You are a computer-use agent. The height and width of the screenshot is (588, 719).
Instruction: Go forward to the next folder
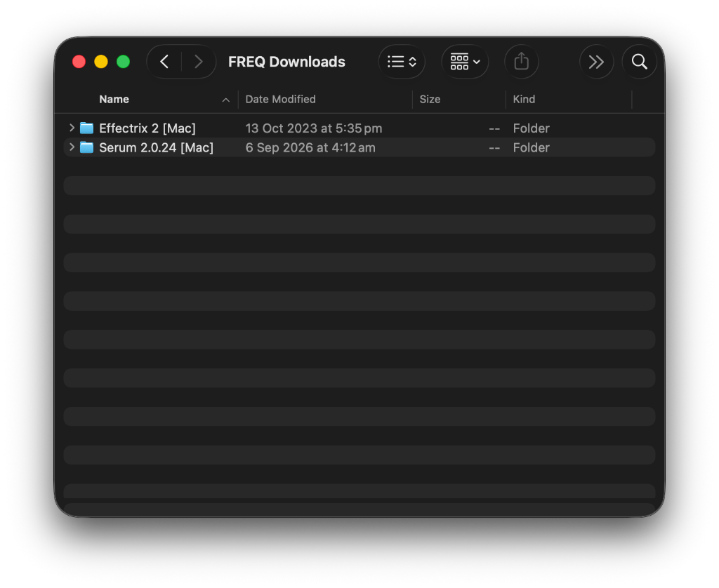[x=198, y=62]
